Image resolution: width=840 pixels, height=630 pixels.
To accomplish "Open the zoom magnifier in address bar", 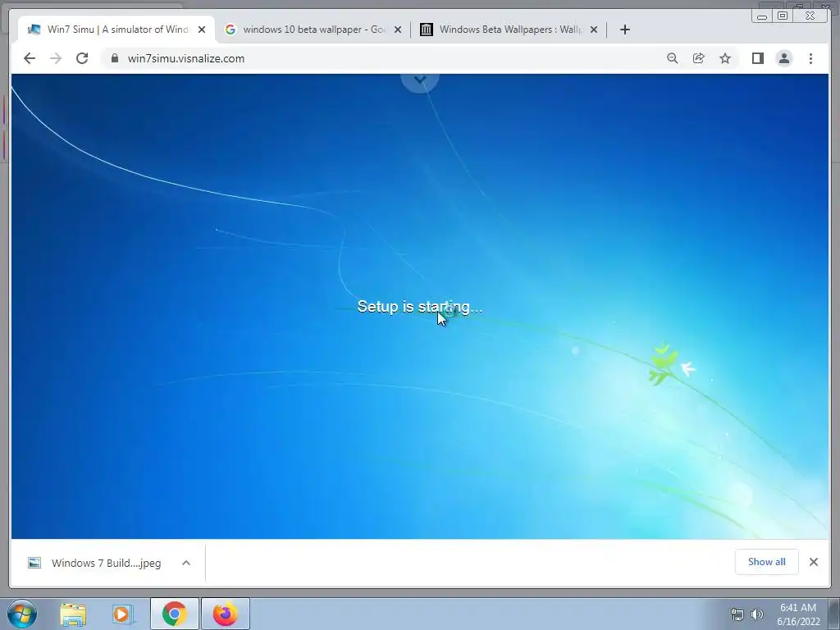I will 673,58.
